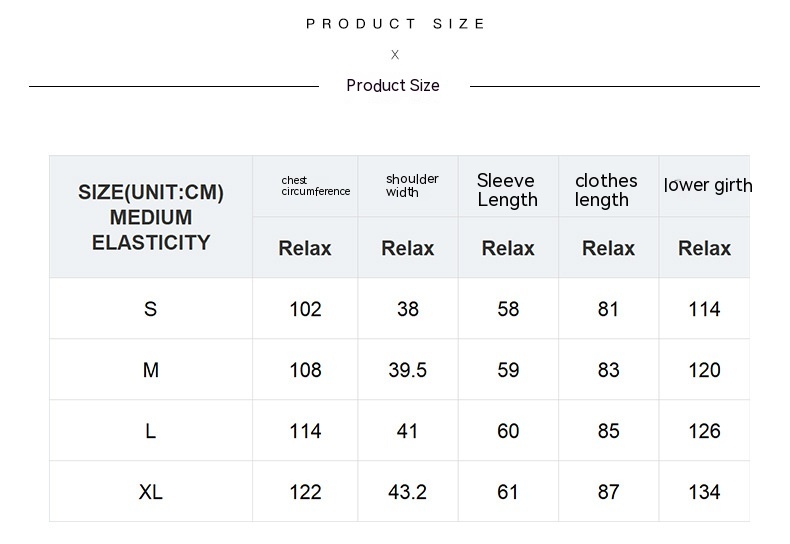Image resolution: width=790 pixels, height=544 pixels.
Task: Select the XL size row label
Action: (151, 492)
